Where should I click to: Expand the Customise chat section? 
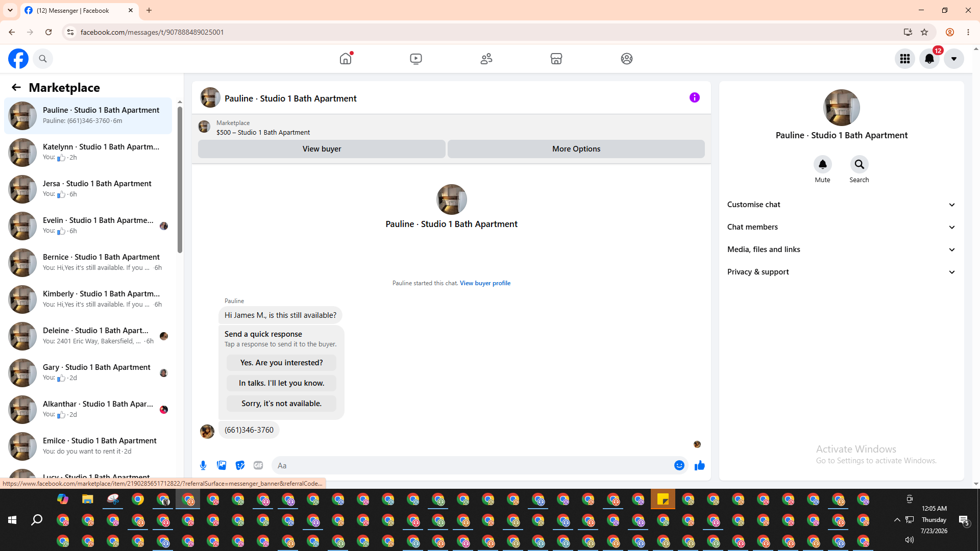[842, 205]
